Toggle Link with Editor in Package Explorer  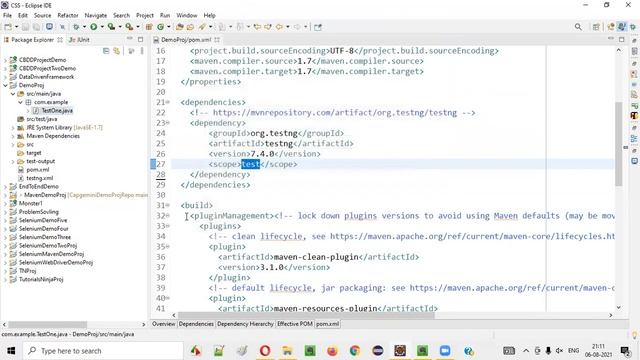coord(117,51)
